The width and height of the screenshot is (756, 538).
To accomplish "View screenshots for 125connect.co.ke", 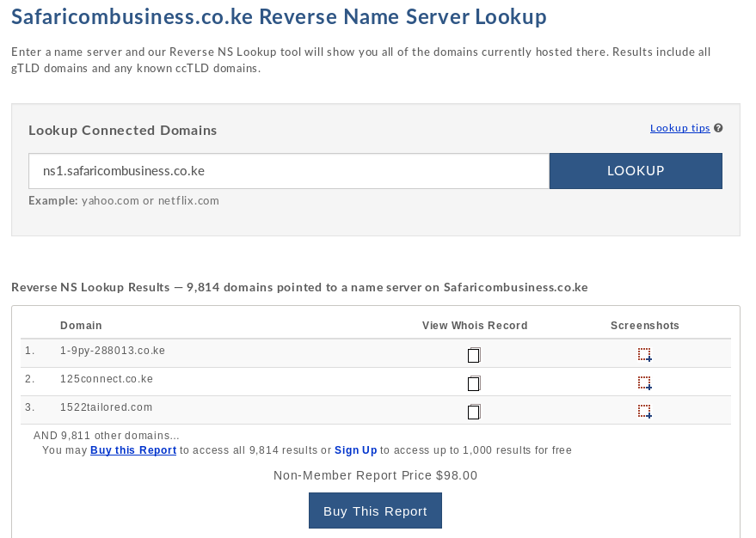I will pyautogui.click(x=645, y=383).
